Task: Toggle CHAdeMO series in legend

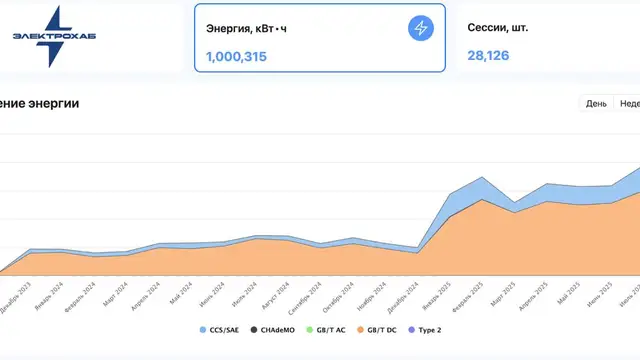Action: pos(273,330)
